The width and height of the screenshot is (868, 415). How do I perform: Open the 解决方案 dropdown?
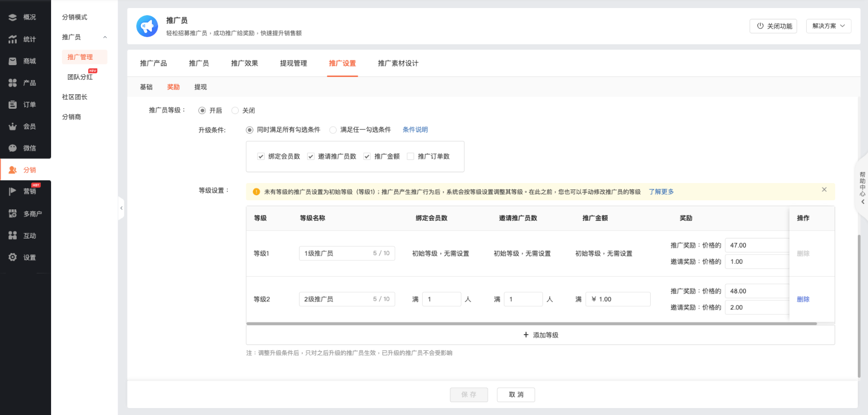[x=828, y=26]
